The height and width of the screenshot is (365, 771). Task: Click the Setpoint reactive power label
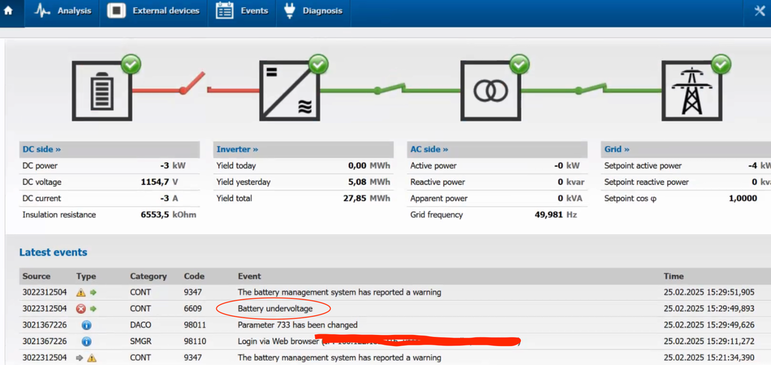pyautogui.click(x=646, y=182)
